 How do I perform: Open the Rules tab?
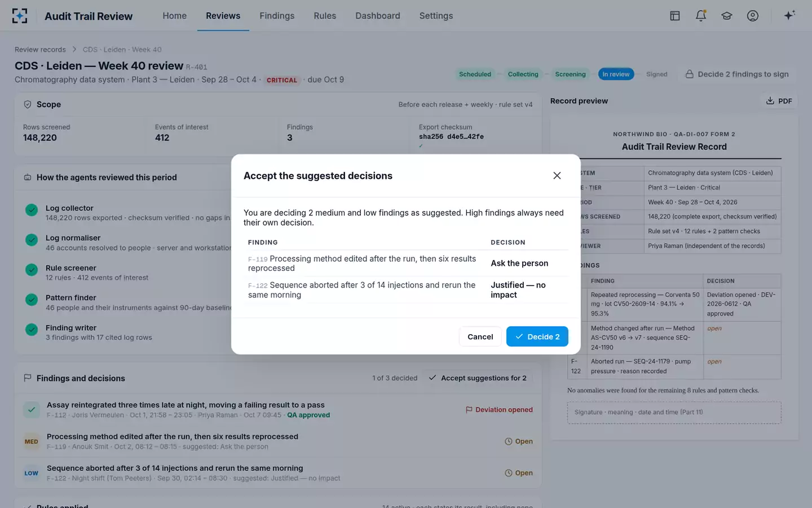[325, 16]
